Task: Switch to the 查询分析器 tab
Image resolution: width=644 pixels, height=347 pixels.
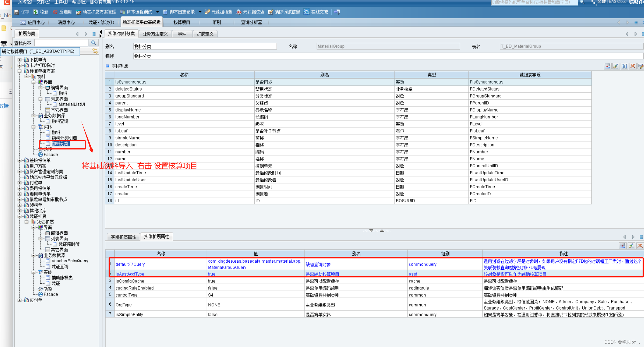Action: point(251,22)
